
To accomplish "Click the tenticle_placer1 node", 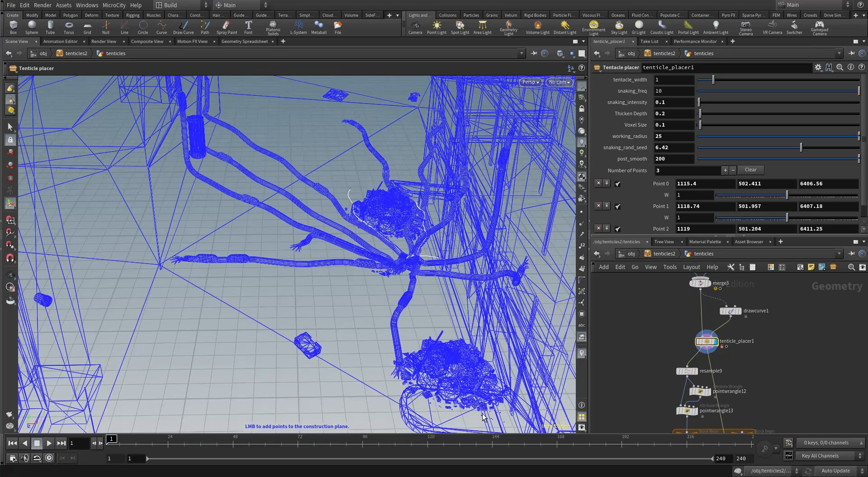I will point(707,341).
